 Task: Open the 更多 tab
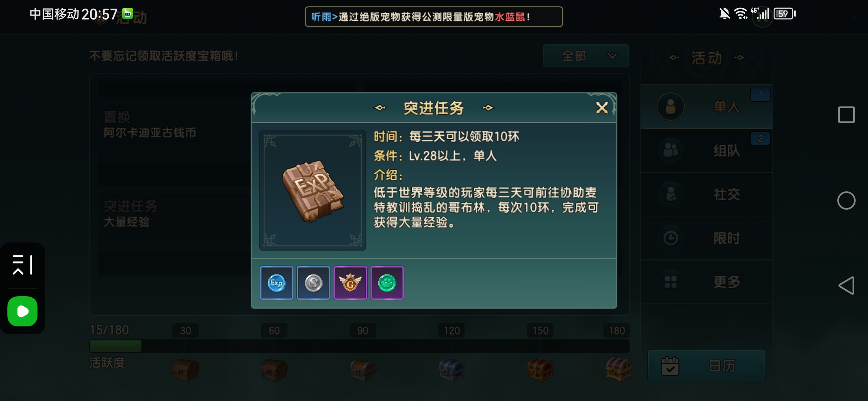(x=707, y=282)
